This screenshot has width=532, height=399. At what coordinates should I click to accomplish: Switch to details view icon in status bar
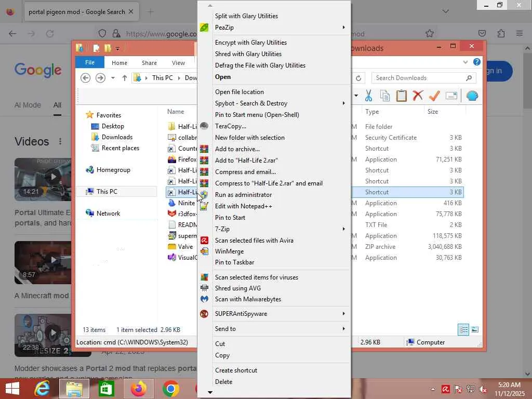coord(463,329)
